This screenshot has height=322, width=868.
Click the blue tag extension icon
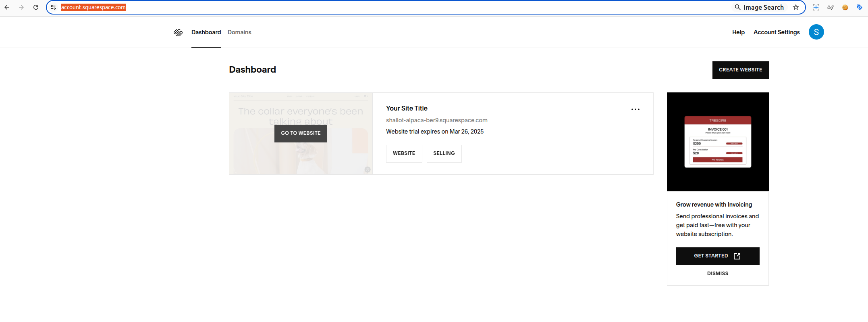pos(859,7)
